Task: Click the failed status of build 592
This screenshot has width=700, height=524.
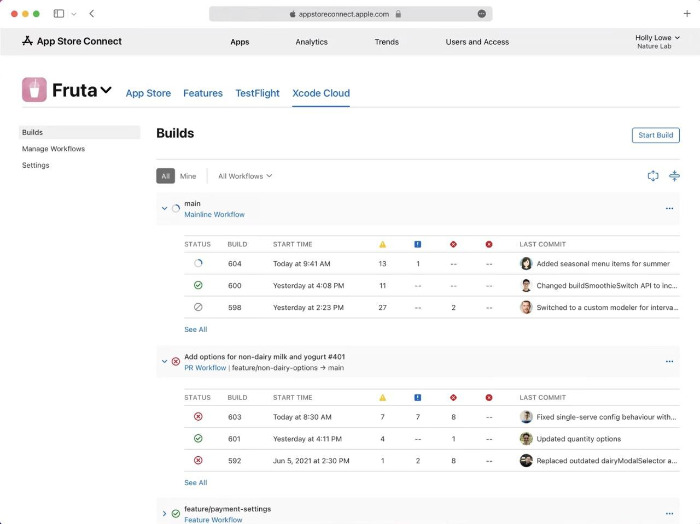Action: (198, 460)
